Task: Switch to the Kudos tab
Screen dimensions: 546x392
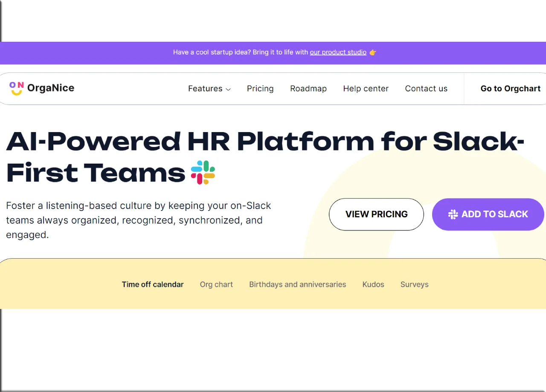Action: pos(373,285)
